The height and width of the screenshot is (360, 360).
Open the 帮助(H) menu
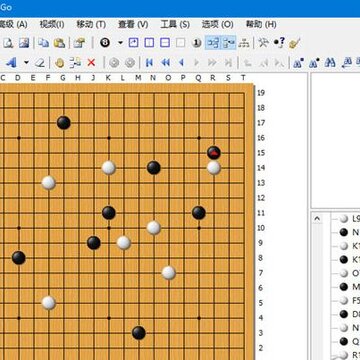261,24
